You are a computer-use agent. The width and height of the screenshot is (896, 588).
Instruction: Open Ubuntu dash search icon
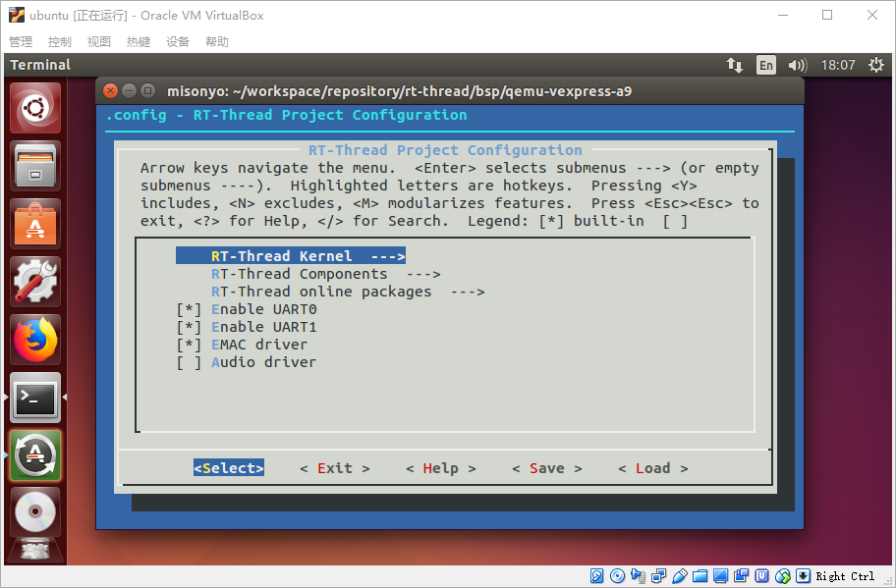point(35,108)
